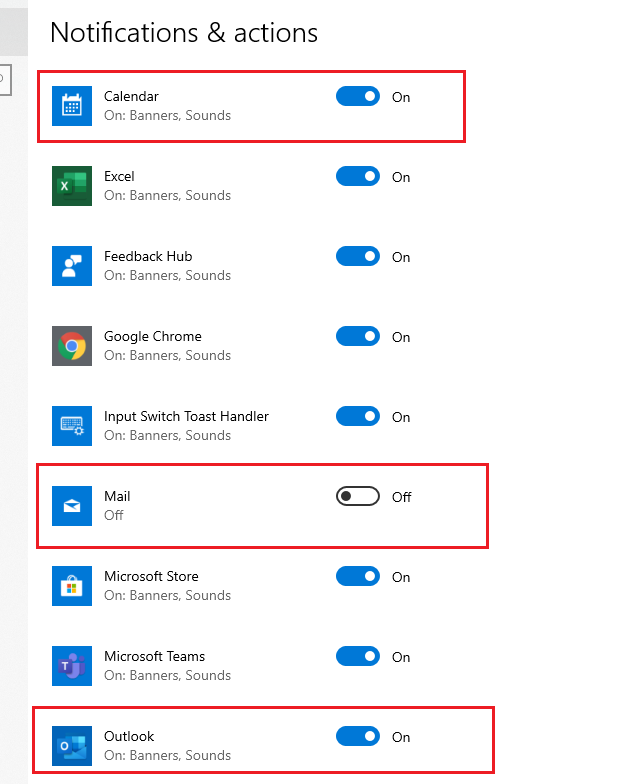Screen dimensions: 634x784
Task: Toggle Google Chrome notifications off
Action: coord(358,336)
